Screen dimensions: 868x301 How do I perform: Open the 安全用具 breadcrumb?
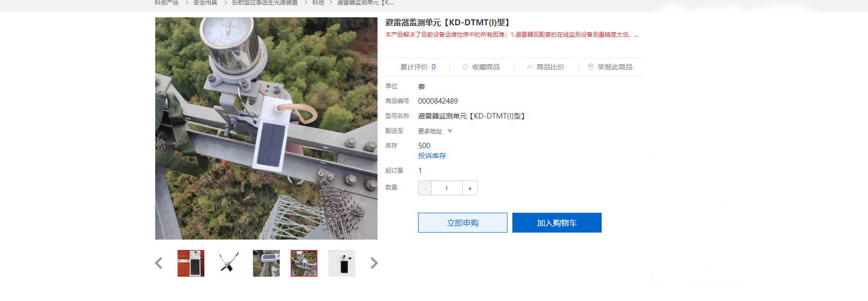(205, 2)
